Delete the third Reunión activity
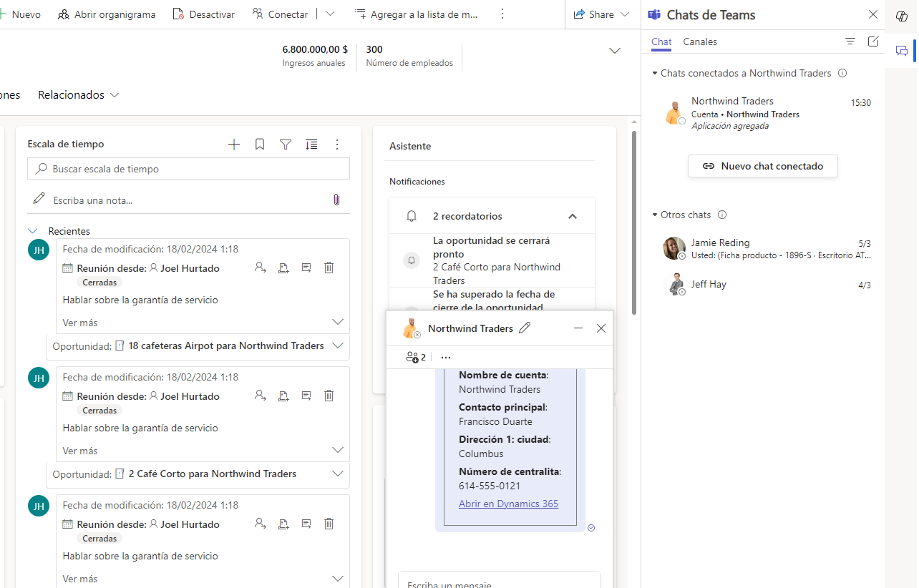Image resolution: width=919 pixels, height=588 pixels. (x=329, y=524)
